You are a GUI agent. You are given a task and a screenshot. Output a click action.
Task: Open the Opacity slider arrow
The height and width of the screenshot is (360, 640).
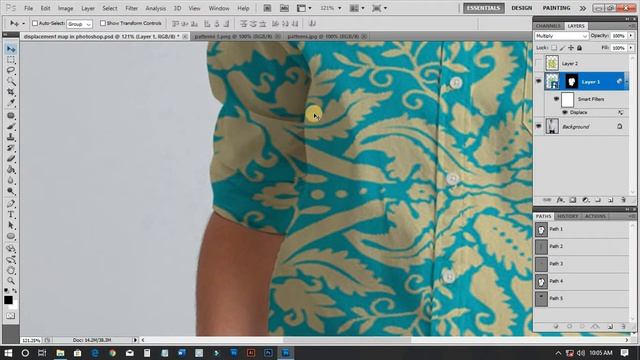point(631,36)
